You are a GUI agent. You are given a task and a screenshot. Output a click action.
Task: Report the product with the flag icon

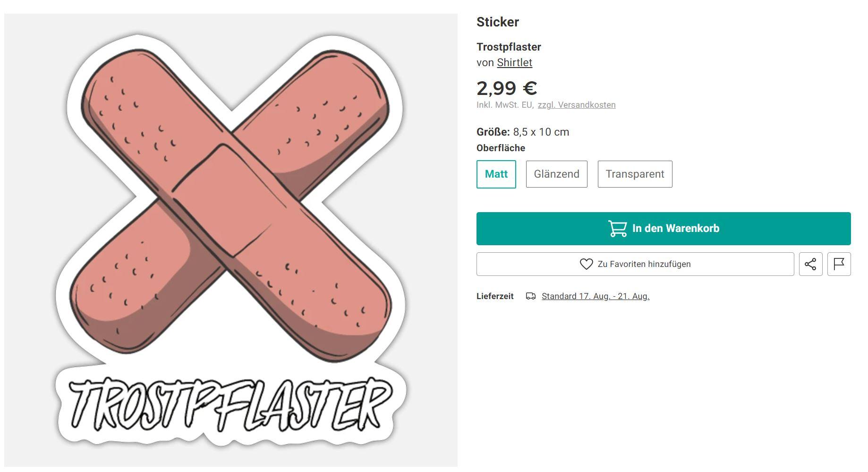tap(839, 264)
